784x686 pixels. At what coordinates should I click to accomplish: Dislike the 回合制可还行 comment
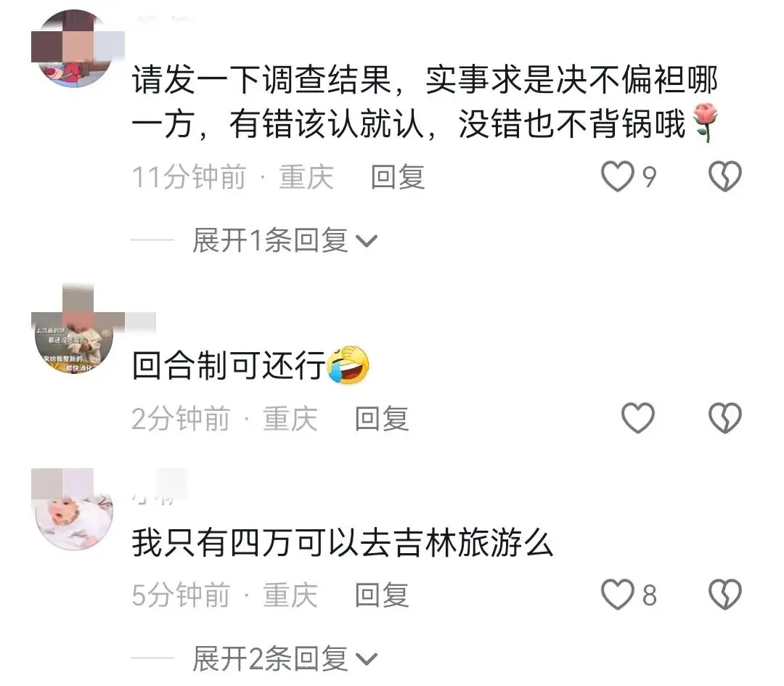[x=725, y=418]
